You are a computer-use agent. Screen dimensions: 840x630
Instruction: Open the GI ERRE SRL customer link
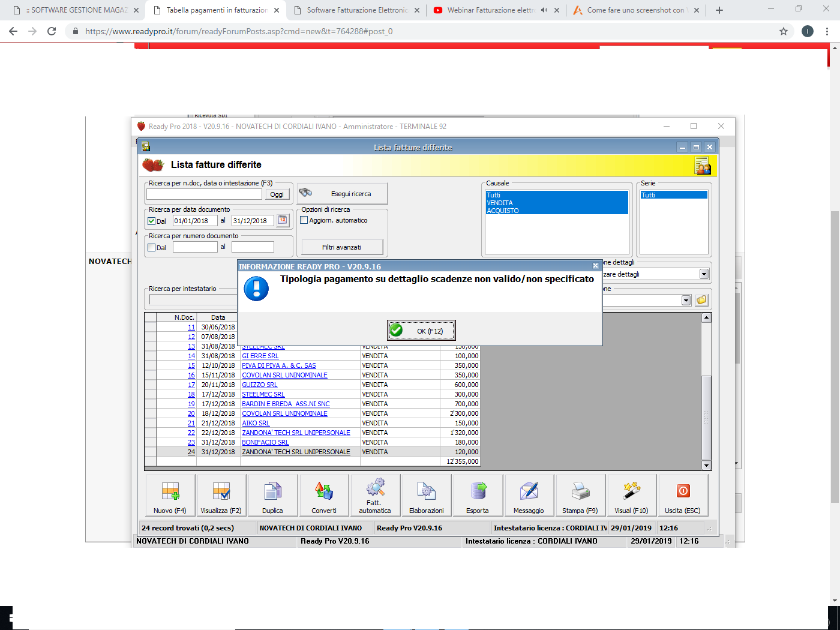[260, 356]
